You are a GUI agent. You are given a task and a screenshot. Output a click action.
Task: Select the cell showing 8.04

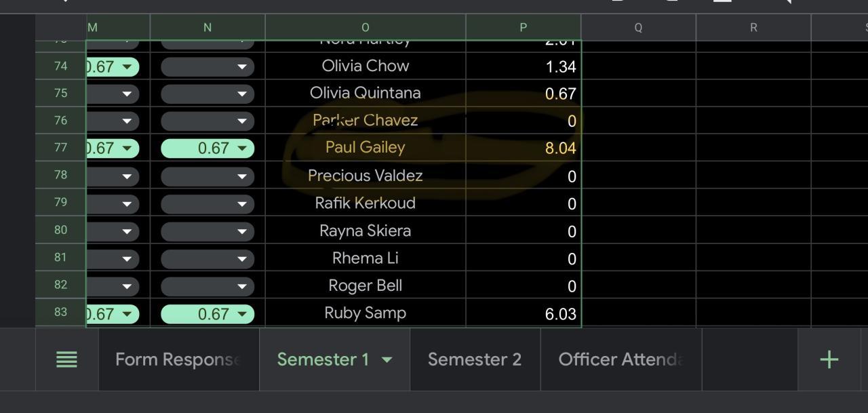pyautogui.click(x=523, y=148)
